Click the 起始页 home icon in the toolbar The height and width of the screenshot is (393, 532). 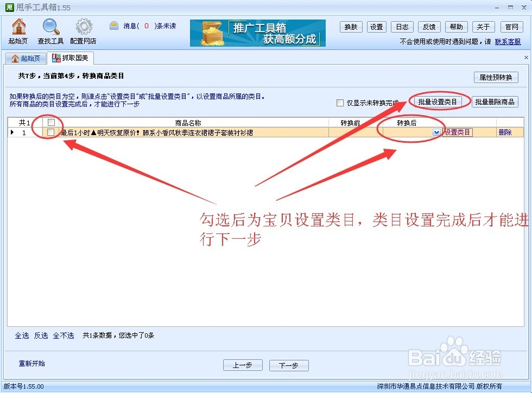18,31
